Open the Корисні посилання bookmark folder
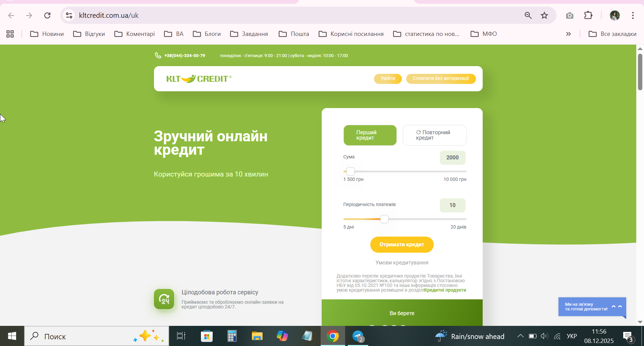 tap(351, 34)
